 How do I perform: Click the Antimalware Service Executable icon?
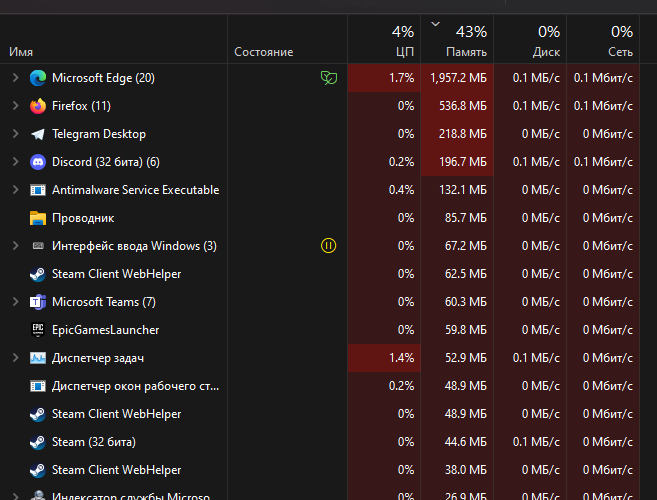(x=38, y=190)
